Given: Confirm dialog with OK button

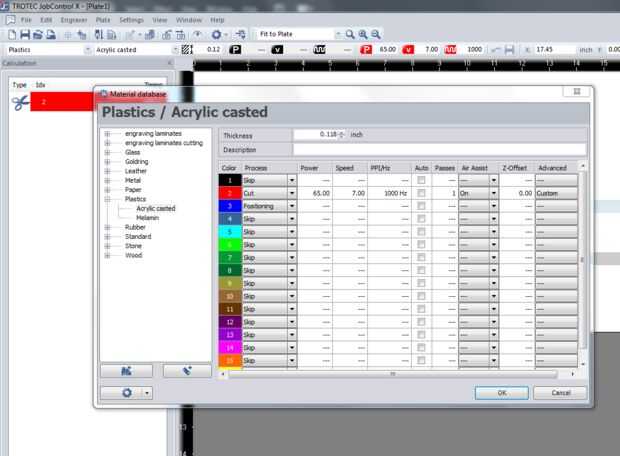Looking at the screenshot, I should tap(501, 393).
